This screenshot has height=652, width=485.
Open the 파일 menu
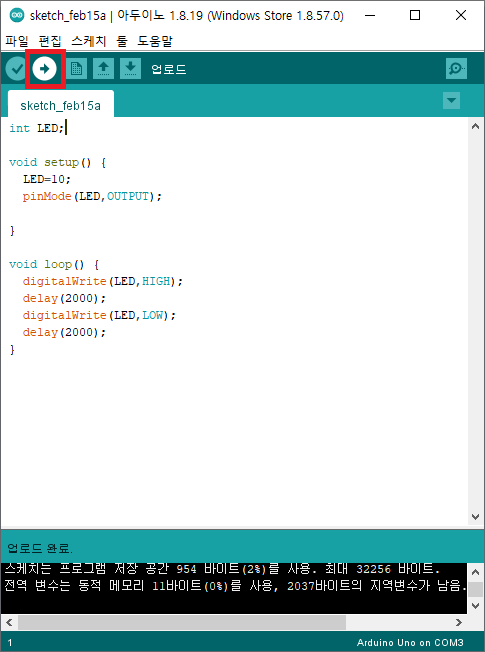coord(17,41)
